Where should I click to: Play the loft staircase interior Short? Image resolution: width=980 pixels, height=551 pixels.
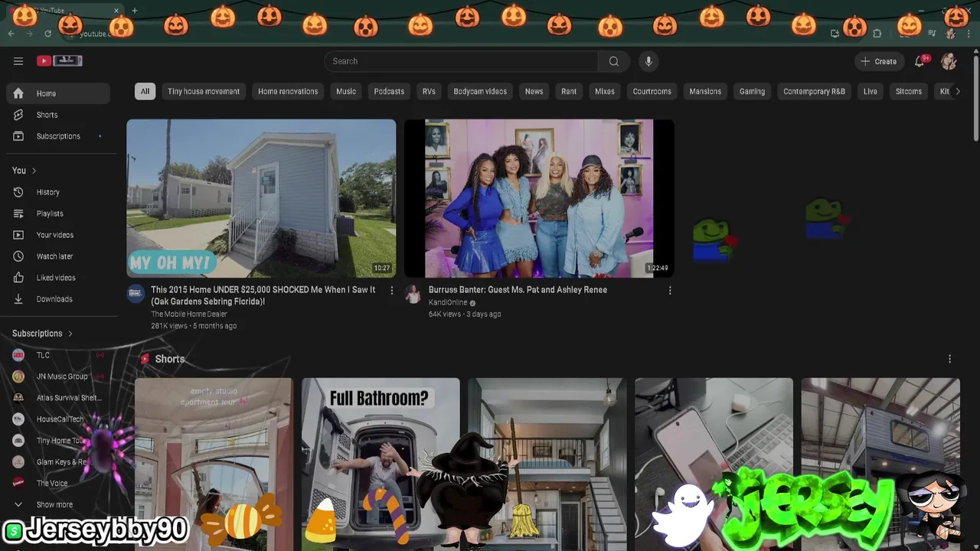(x=547, y=465)
